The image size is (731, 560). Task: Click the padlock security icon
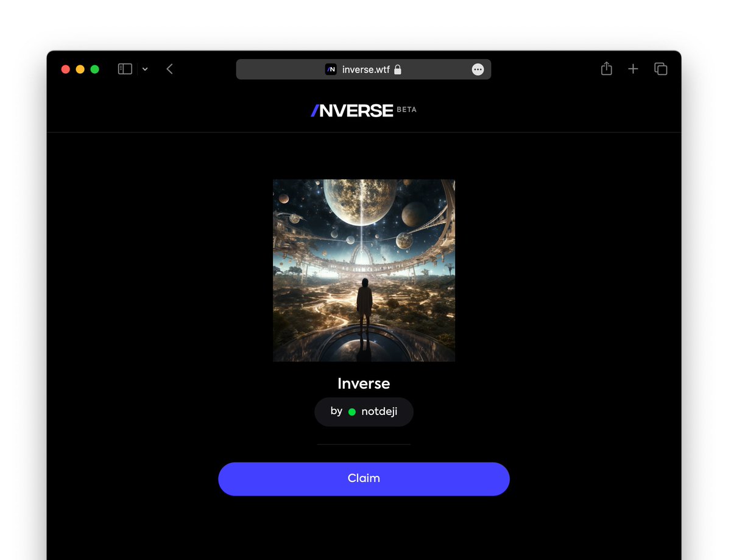point(398,69)
